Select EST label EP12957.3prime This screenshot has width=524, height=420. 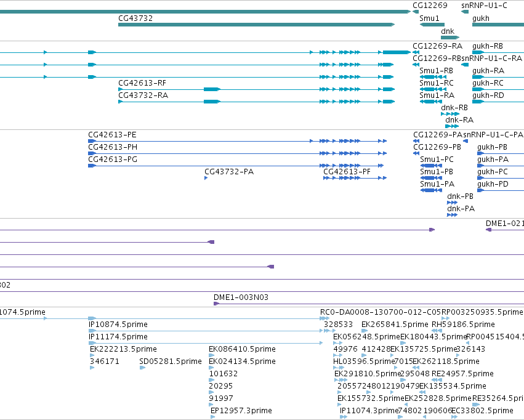(x=241, y=411)
